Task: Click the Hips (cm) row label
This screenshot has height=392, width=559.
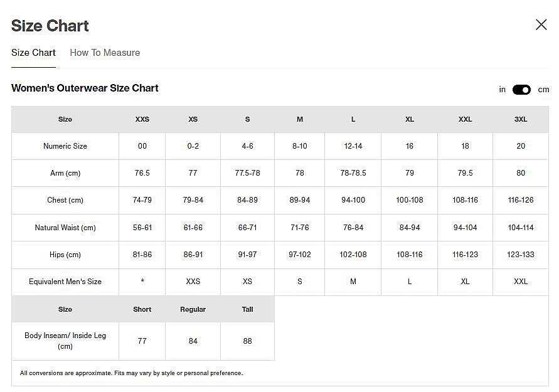Action: (65, 255)
